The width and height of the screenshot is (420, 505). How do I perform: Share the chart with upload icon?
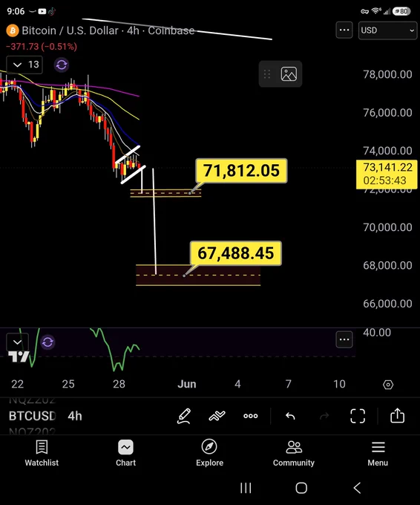[x=398, y=415]
